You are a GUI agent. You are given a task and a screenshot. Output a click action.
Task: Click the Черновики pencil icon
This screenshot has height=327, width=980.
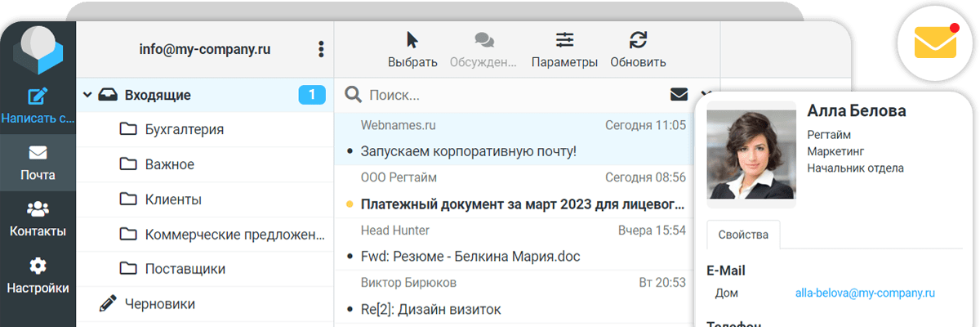[x=108, y=303]
